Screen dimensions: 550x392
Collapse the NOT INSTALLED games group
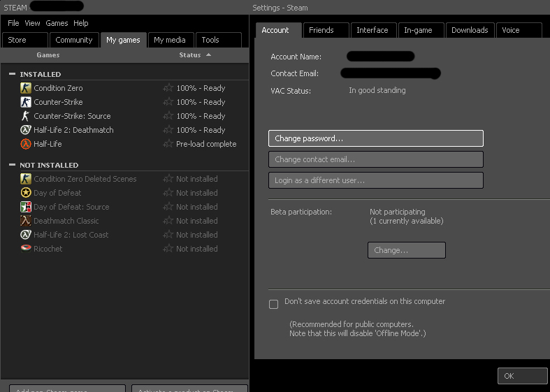click(x=13, y=165)
